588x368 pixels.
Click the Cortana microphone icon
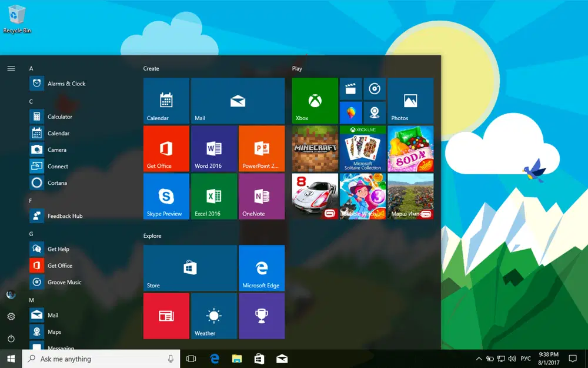[171, 359]
